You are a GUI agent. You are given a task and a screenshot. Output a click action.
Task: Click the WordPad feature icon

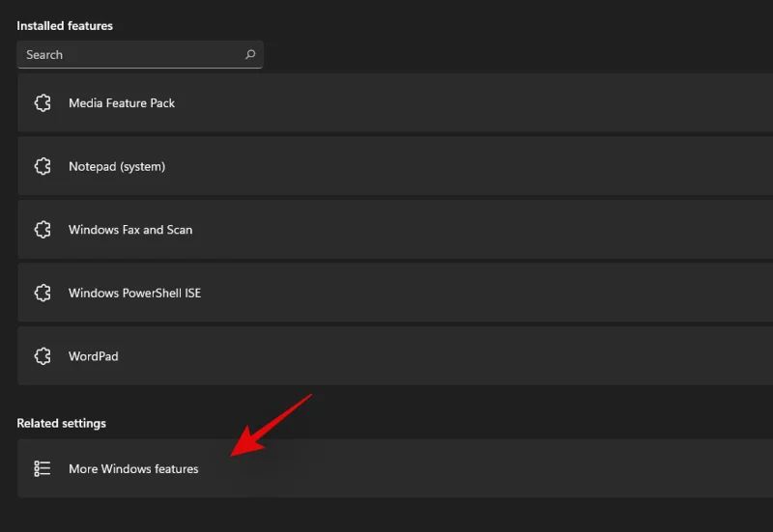point(43,356)
